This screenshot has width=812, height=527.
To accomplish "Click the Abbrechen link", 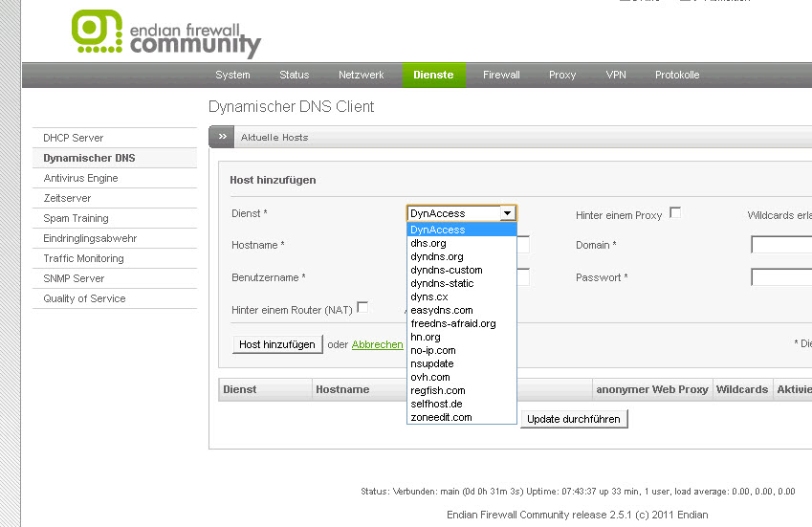I will [x=377, y=344].
